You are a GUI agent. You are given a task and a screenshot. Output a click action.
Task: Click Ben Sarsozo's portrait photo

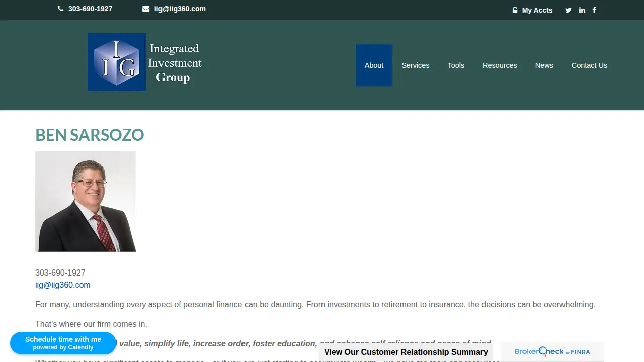point(86,201)
